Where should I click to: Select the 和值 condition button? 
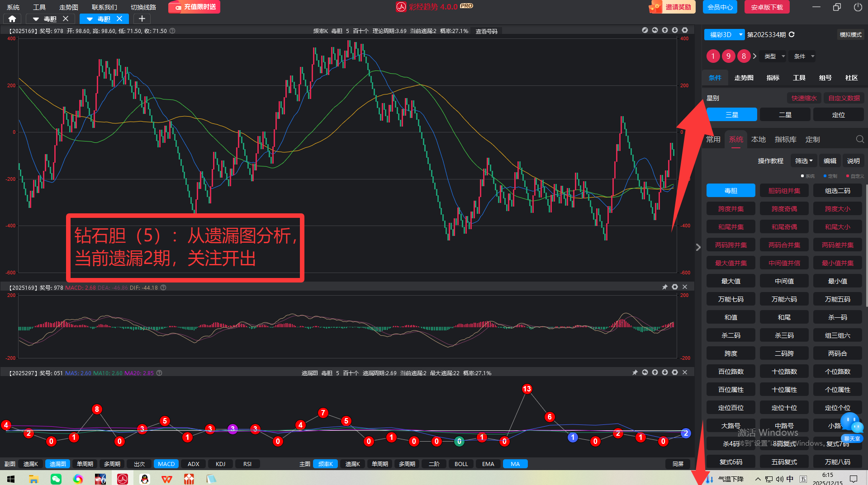[x=730, y=317]
